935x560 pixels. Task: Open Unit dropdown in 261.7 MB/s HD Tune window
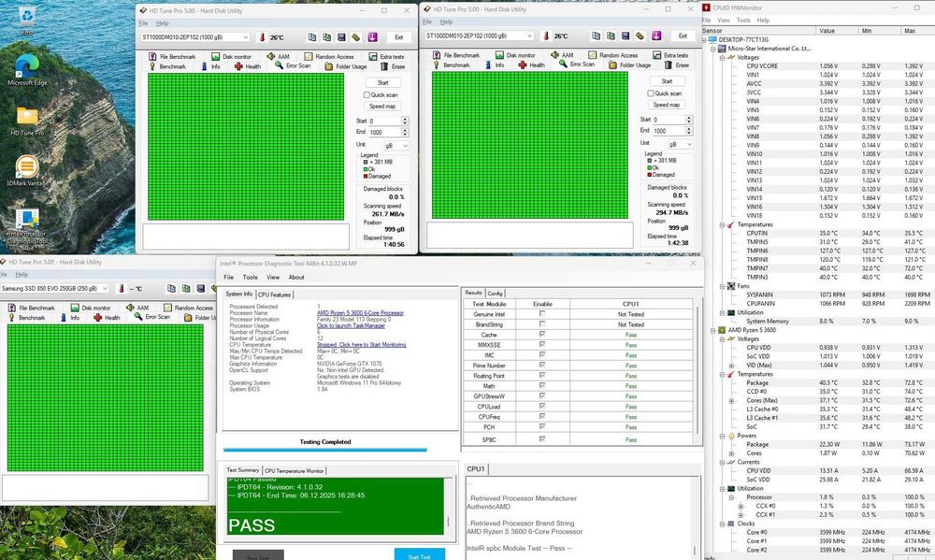[396, 146]
